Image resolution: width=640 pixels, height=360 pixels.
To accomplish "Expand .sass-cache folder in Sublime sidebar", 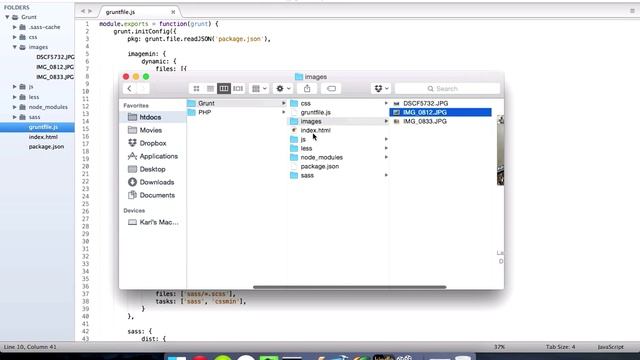I will pos(15,27).
